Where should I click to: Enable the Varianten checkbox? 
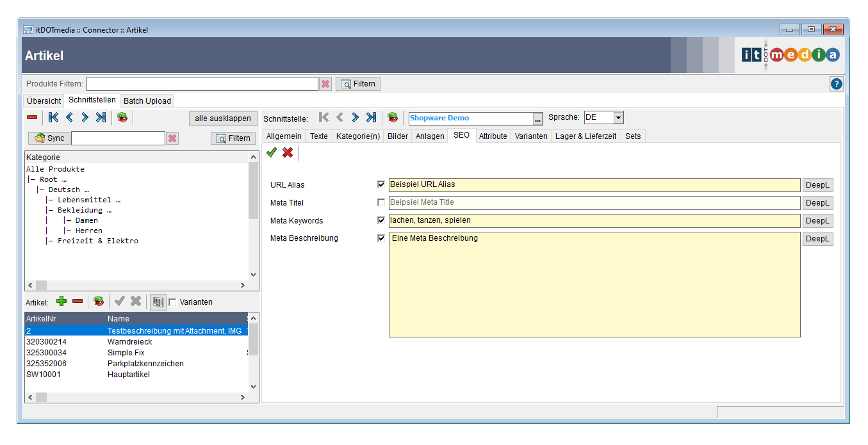[172, 302]
